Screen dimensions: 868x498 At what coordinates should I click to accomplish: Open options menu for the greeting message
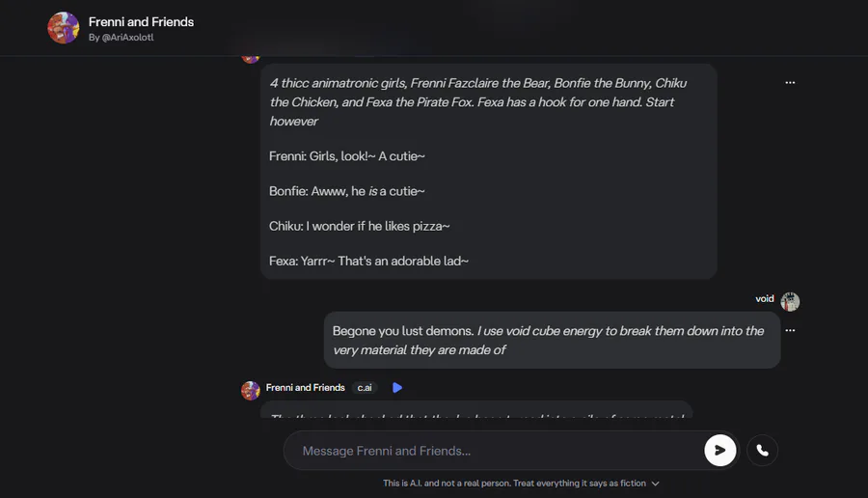790,83
